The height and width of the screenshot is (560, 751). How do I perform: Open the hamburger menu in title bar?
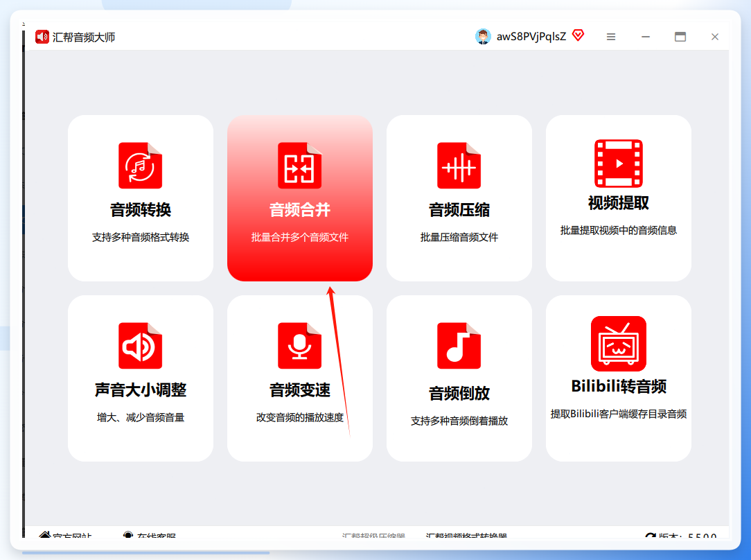(x=610, y=37)
